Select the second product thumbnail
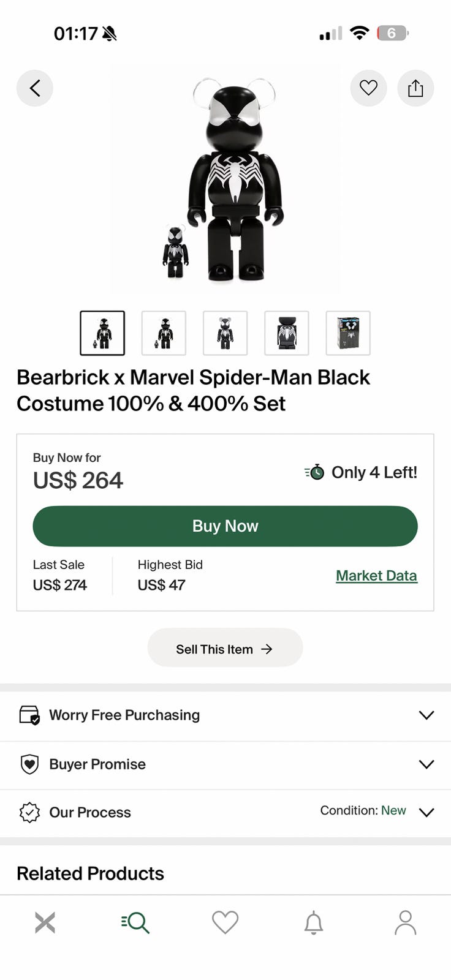The width and height of the screenshot is (451, 980). point(164,333)
